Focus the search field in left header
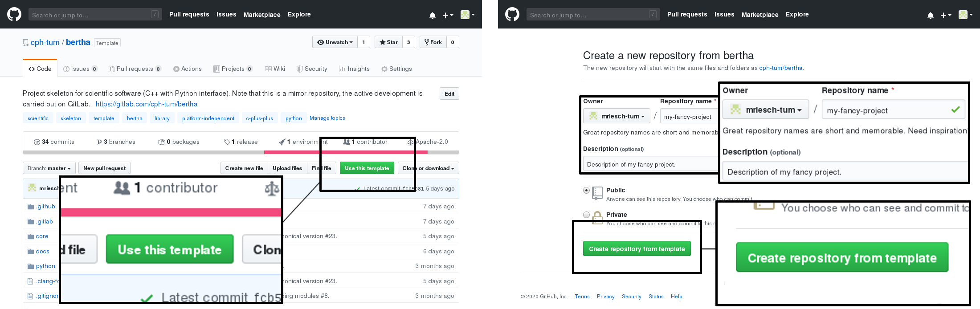 tap(95, 15)
